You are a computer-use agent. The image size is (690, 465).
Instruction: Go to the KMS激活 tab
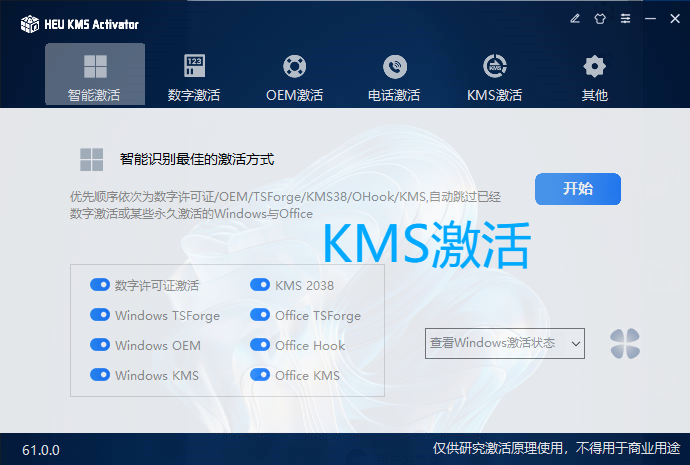[495, 77]
